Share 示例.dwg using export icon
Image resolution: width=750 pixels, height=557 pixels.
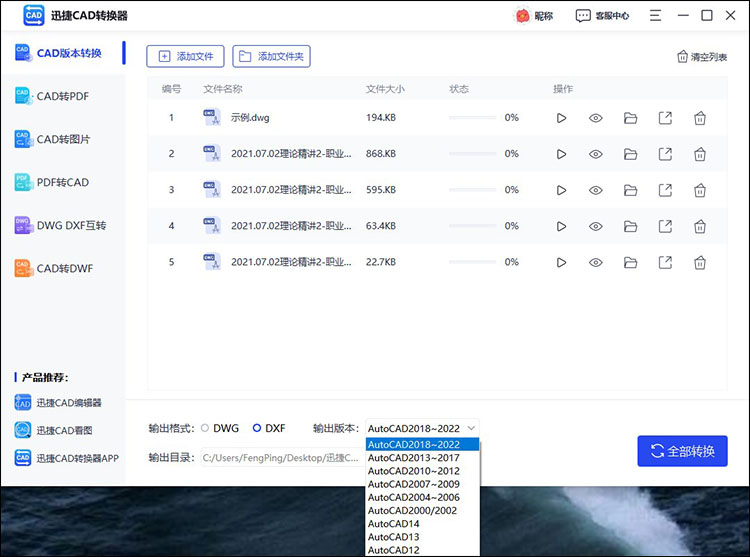665,118
